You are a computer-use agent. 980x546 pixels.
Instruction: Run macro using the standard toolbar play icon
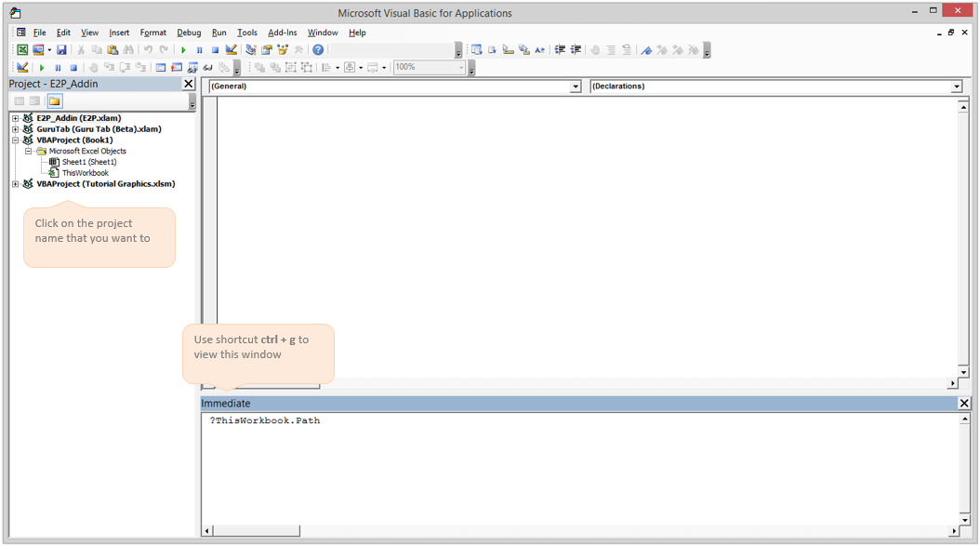click(183, 50)
